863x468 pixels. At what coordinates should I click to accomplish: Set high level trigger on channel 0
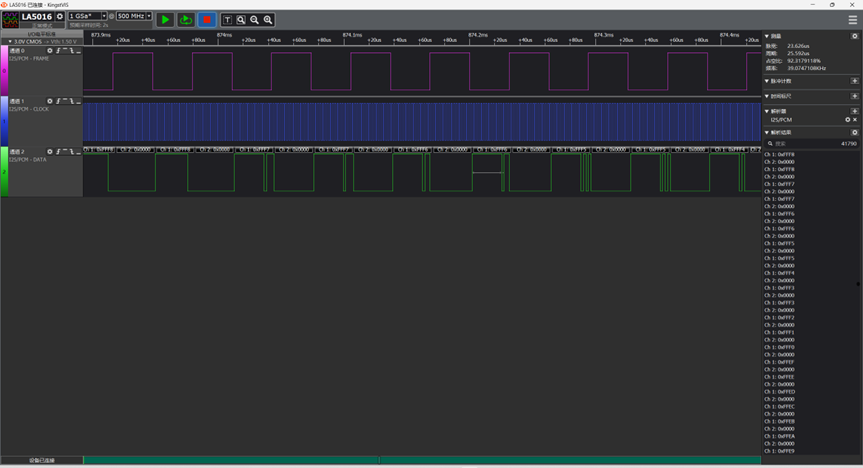[x=65, y=51]
